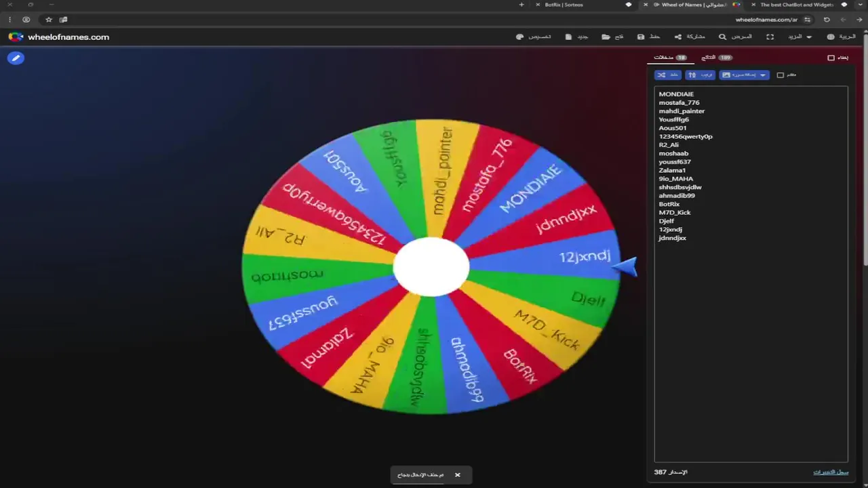Viewport: 868px width, 488px height.
Task: Click R2_Ali in the entries list
Action: coord(669,145)
